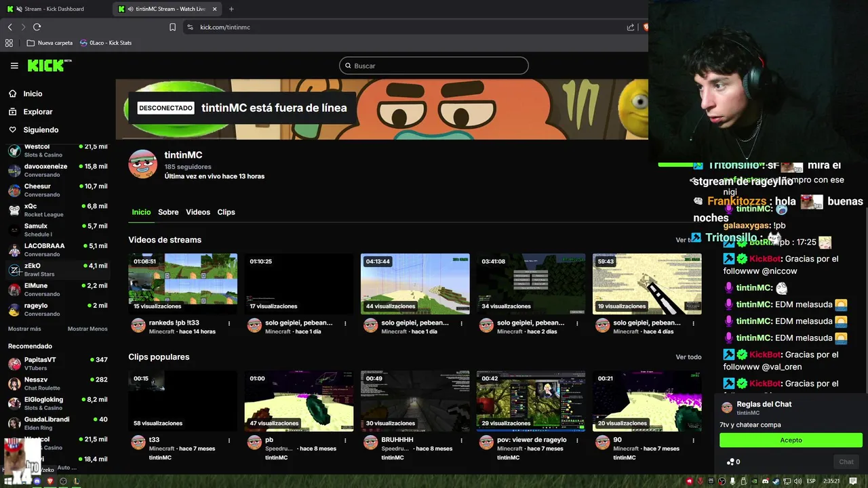Open options menu for 'pb' clip
868x488 pixels.
click(x=345, y=441)
